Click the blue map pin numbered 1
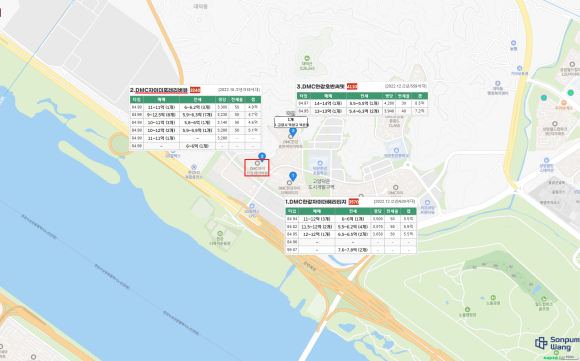The height and width of the screenshot is (361, 580). [293, 176]
